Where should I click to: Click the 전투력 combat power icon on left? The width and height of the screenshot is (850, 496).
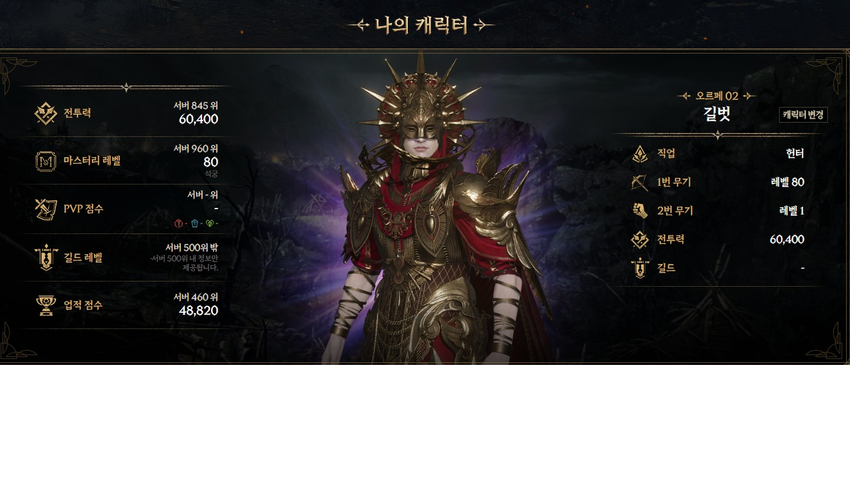coord(46,114)
